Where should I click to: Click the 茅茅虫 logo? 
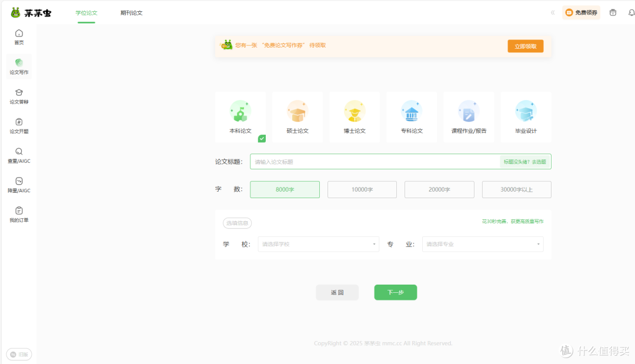[31, 12]
